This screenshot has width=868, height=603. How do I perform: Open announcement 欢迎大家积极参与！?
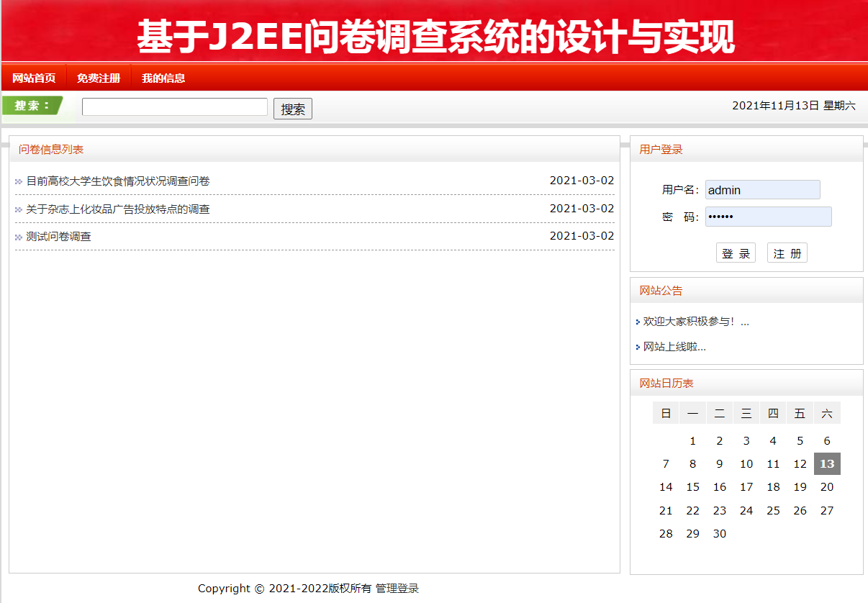(x=696, y=322)
